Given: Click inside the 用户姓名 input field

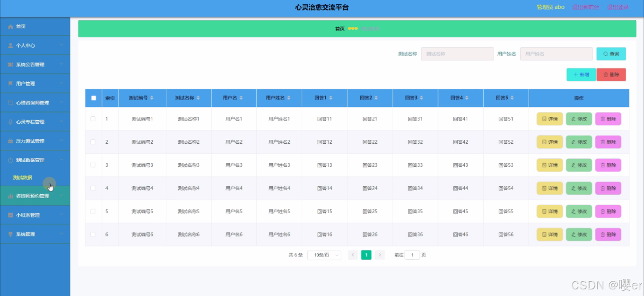Looking at the screenshot, I should (557, 53).
